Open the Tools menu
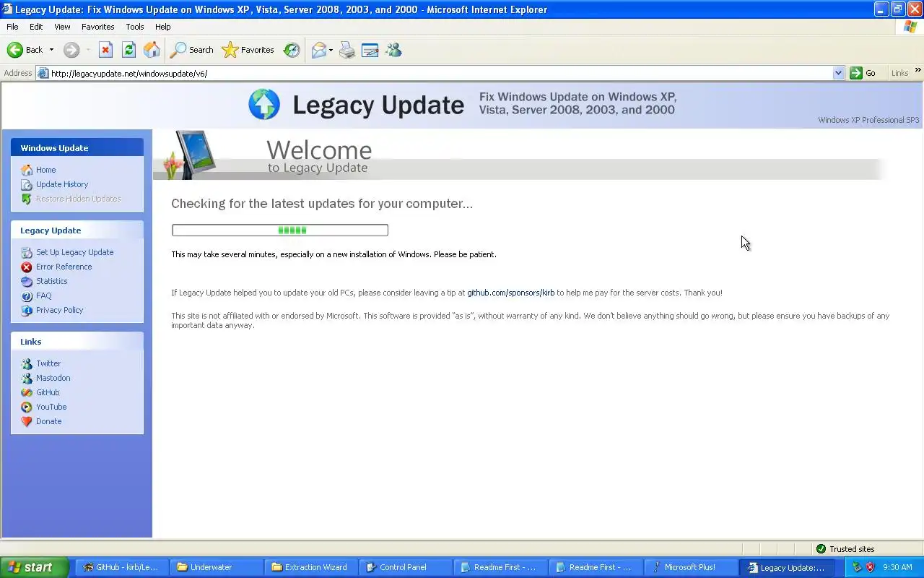 135,27
